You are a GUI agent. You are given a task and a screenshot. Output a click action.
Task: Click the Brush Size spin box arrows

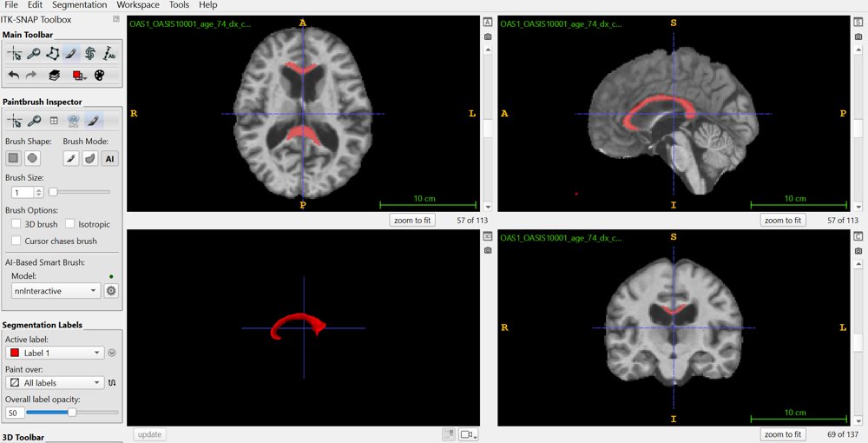39,192
